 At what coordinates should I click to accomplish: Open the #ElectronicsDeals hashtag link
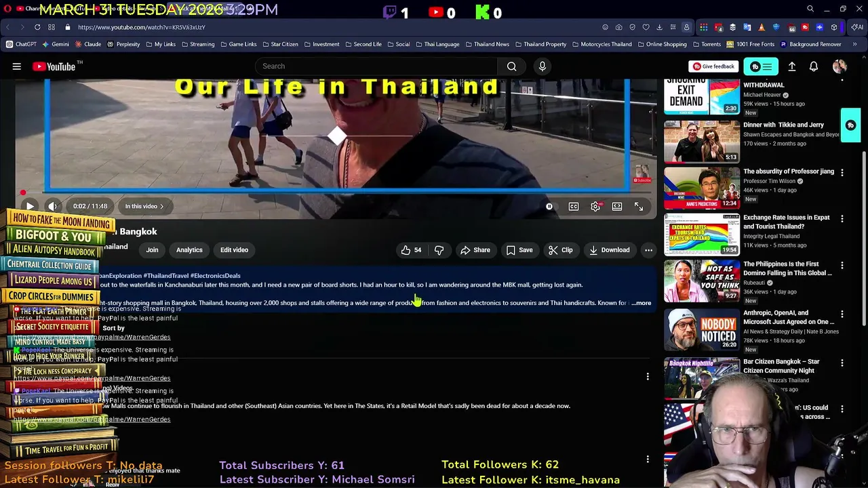[x=215, y=276]
